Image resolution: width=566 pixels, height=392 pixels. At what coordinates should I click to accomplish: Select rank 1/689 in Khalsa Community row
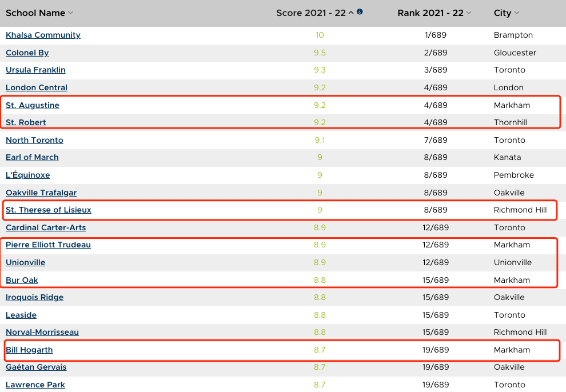[x=435, y=35]
